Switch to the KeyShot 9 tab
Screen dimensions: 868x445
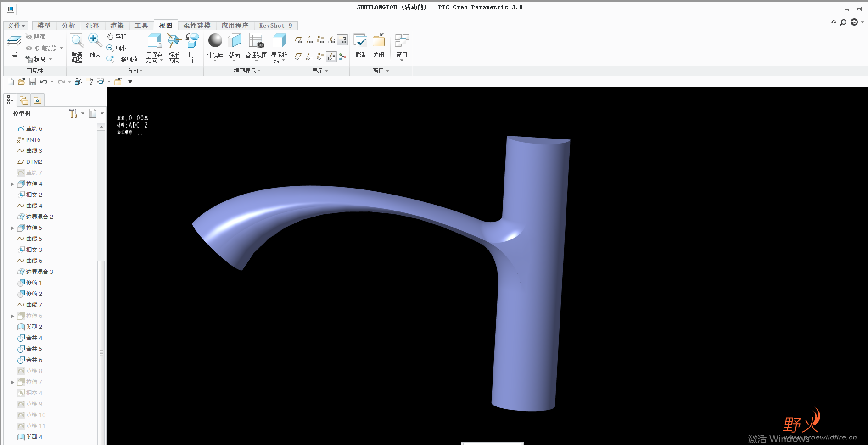click(275, 26)
